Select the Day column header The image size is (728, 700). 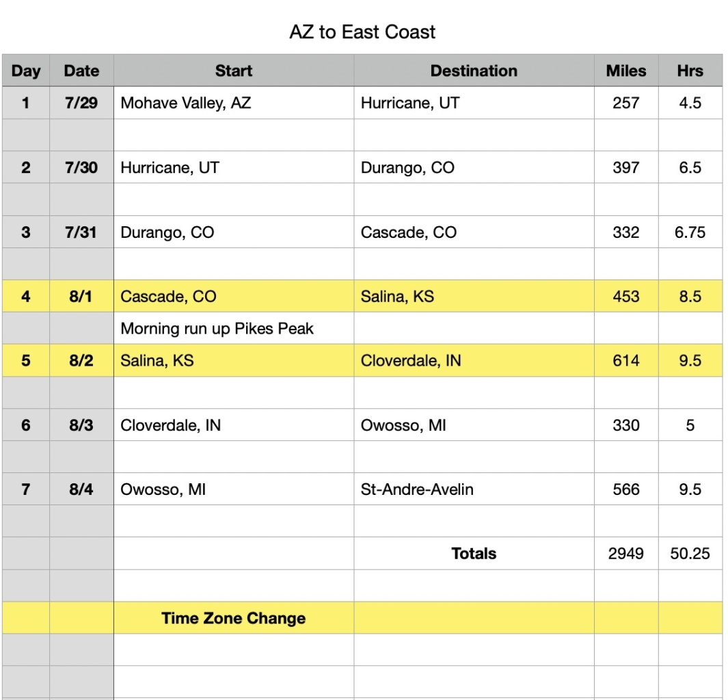(x=26, y=71)
